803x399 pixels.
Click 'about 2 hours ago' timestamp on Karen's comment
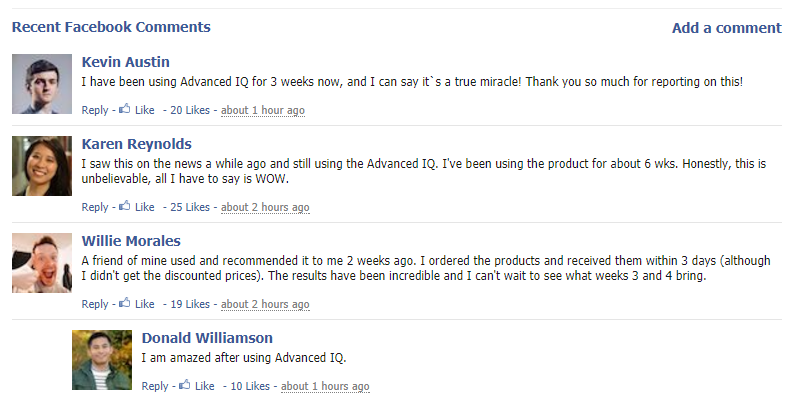point(265,207)
